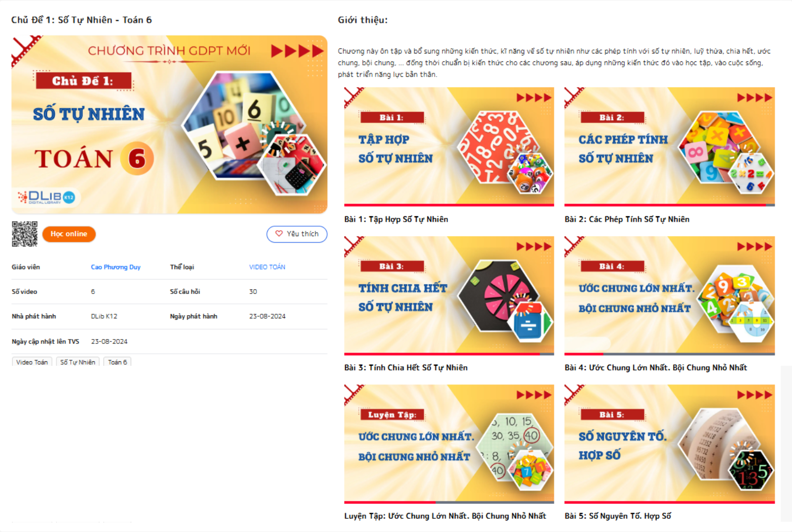Click title text Bài 5: Số Nguyên Tố. Hợp Số

click(x=618, y=516)
